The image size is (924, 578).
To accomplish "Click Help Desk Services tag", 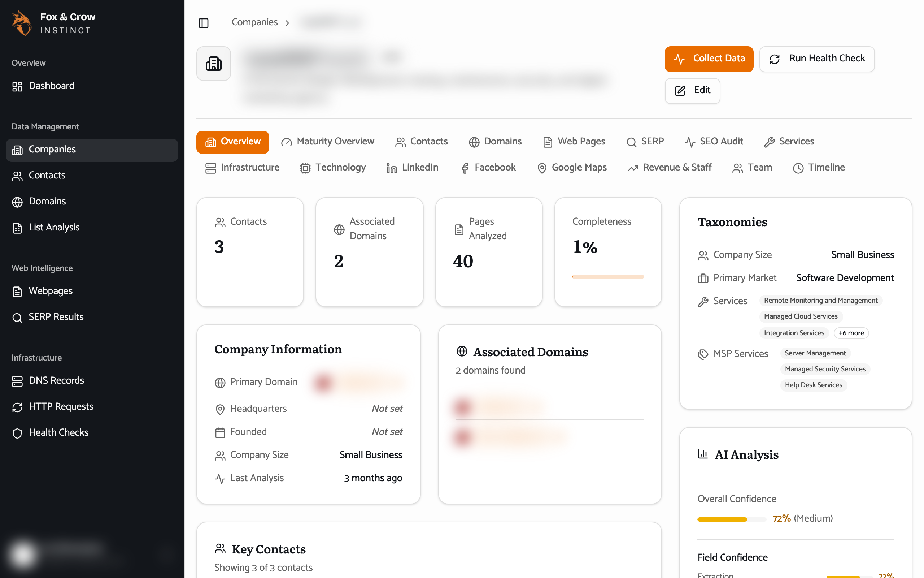I will click(x=813, y=385).
